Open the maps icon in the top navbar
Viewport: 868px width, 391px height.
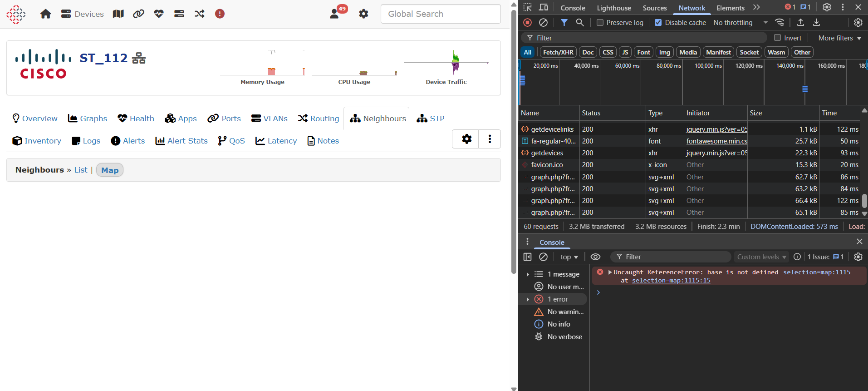(x=118, y=14)
